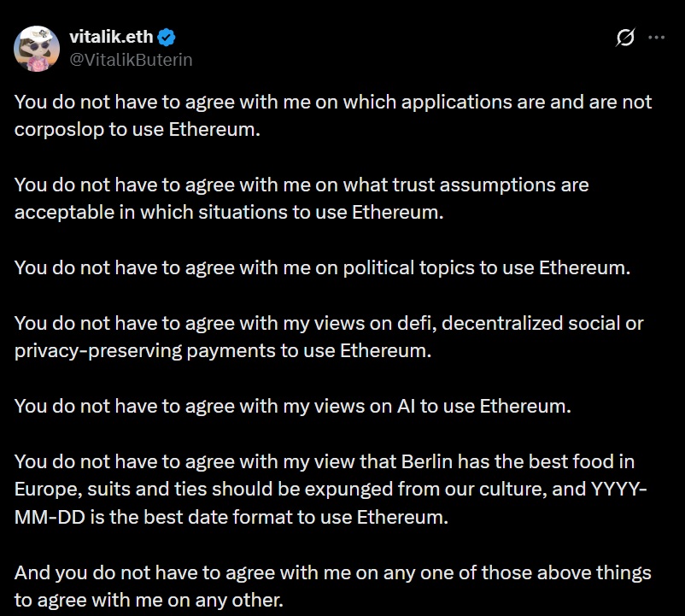Select the Grok spiral logo beside the menu

(x=624, y=36)
